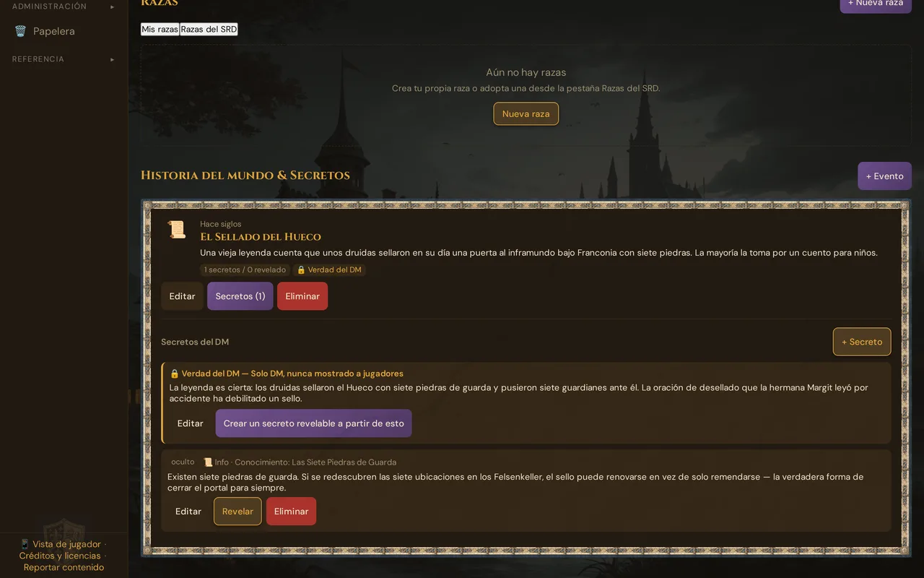
Task: Click the + Nueva raza button at top
Action: pyautogui.click(x=876, y=4)
